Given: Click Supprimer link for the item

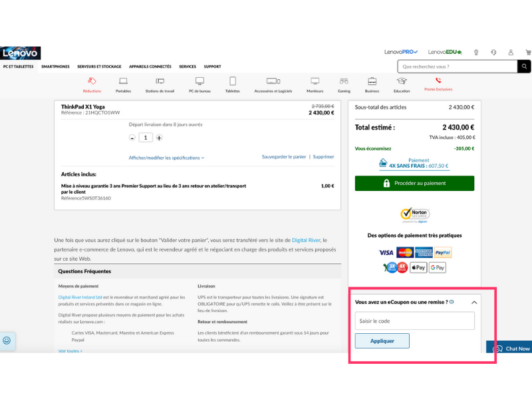Looking at the screenshot, I should click(323, 157).
